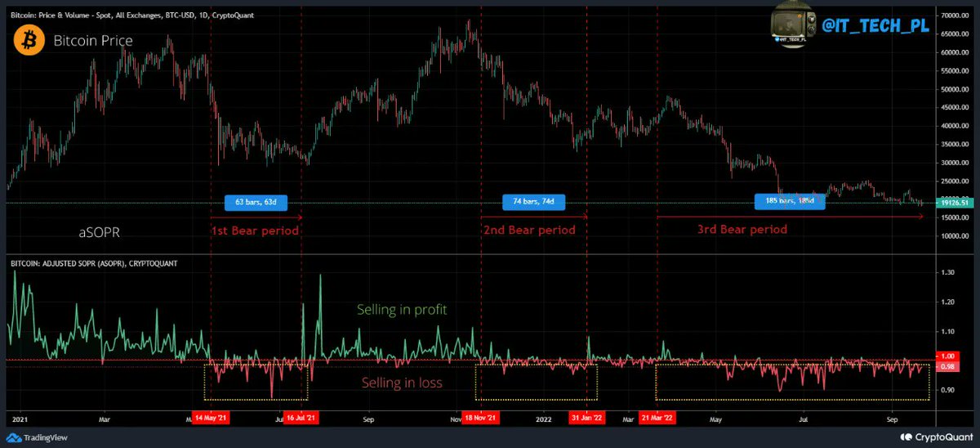
Task: Click the '31 Jan '22' date marker
Action: (587, 418)
